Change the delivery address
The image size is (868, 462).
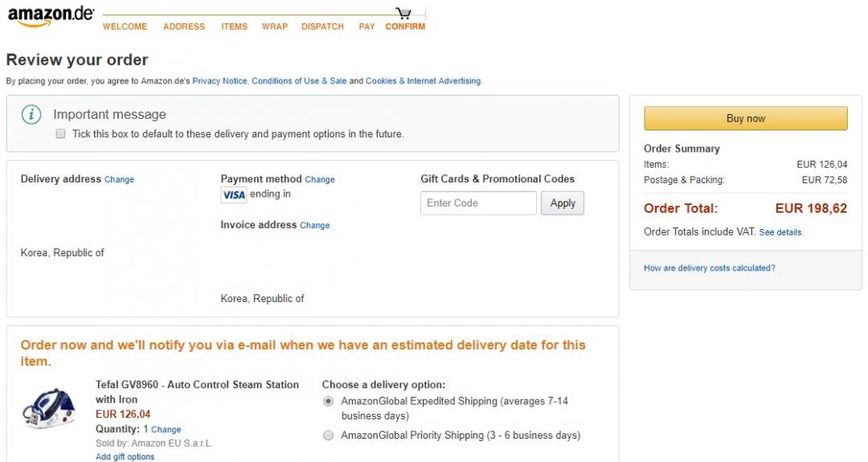(119, 180)
